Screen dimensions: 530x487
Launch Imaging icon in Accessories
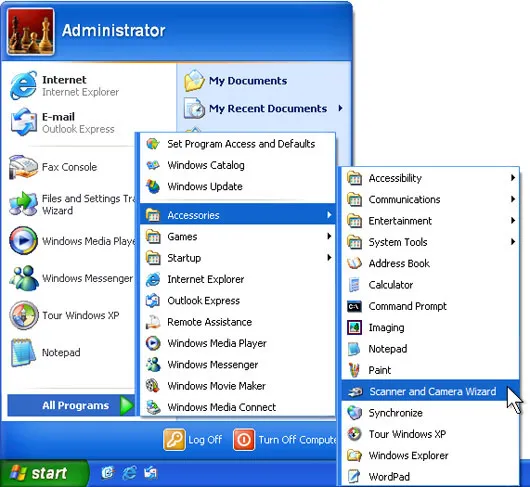pyautogui.click(x=354, y=327)
